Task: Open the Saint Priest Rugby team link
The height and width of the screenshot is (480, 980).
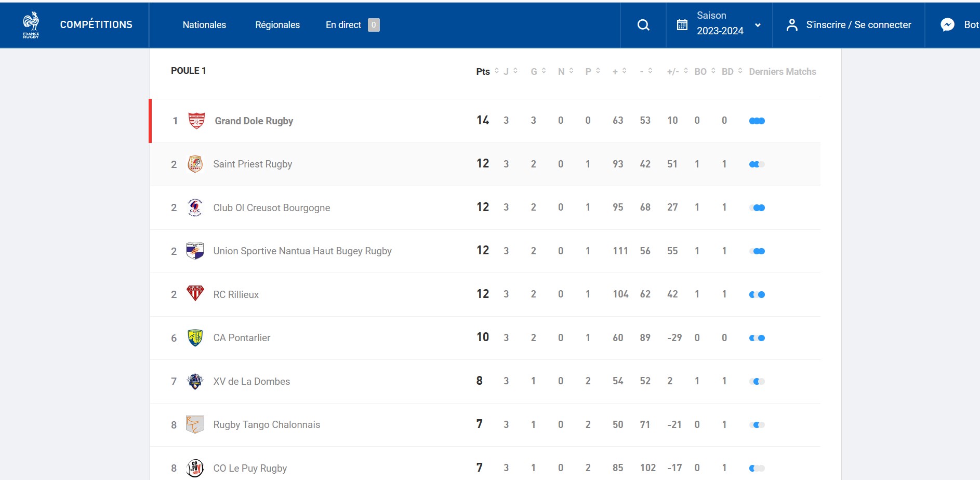Action: coord(253,164)
